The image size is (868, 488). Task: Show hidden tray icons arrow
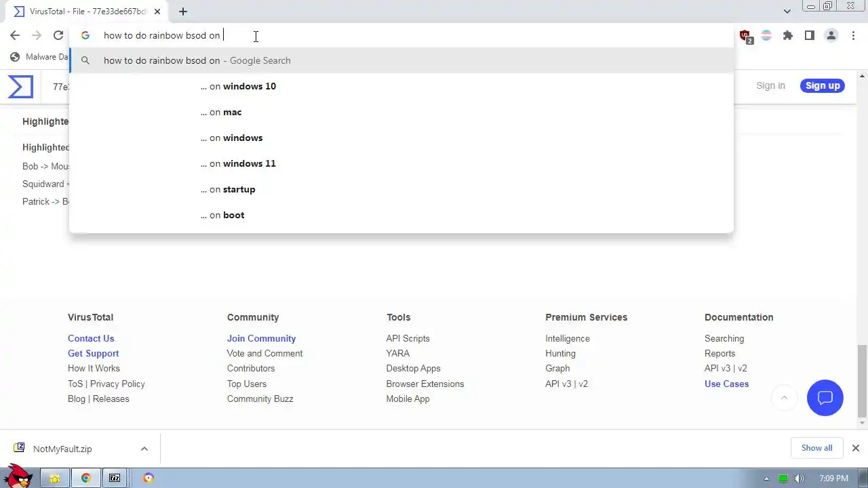click(767, 479)
